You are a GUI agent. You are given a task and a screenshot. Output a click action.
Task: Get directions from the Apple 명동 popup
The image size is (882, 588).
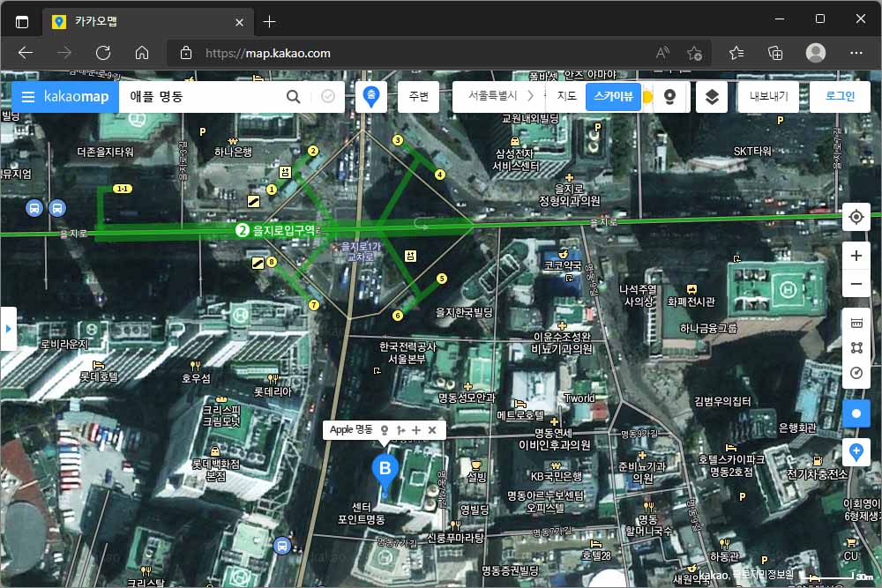400,430
